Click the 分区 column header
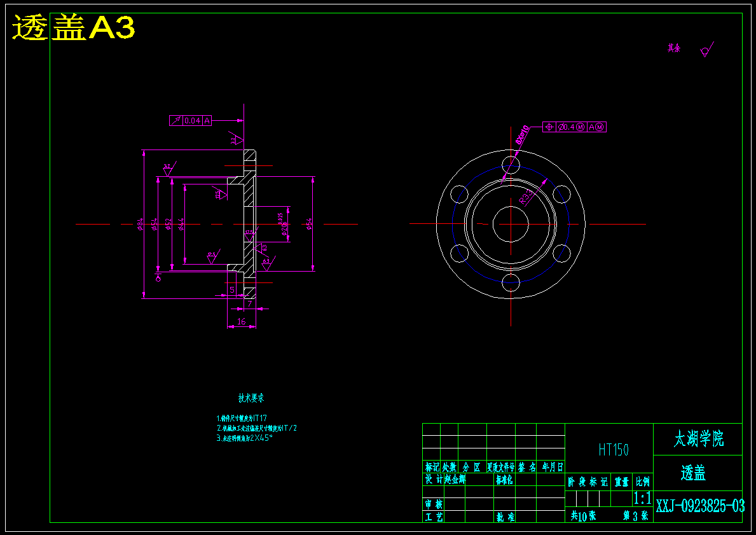This screenshot has height=535, width=756. click(472, 466)
